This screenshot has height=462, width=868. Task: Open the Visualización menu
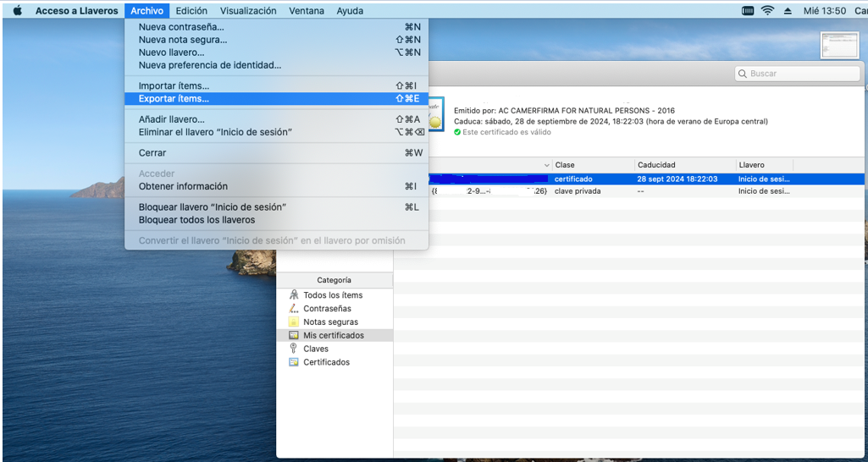click(x=248, y=10)
